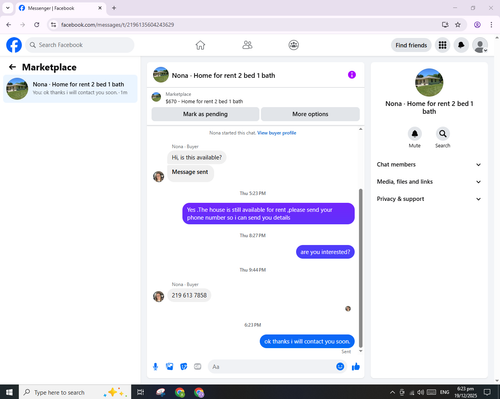The height and width of the screenshot is (399, 500).
Task: Focus the Search Facebook field
Action: coord(80,45)
